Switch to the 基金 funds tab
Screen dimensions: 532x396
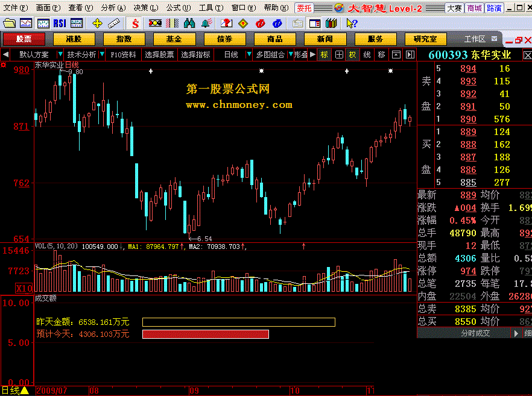click(174, 39)
